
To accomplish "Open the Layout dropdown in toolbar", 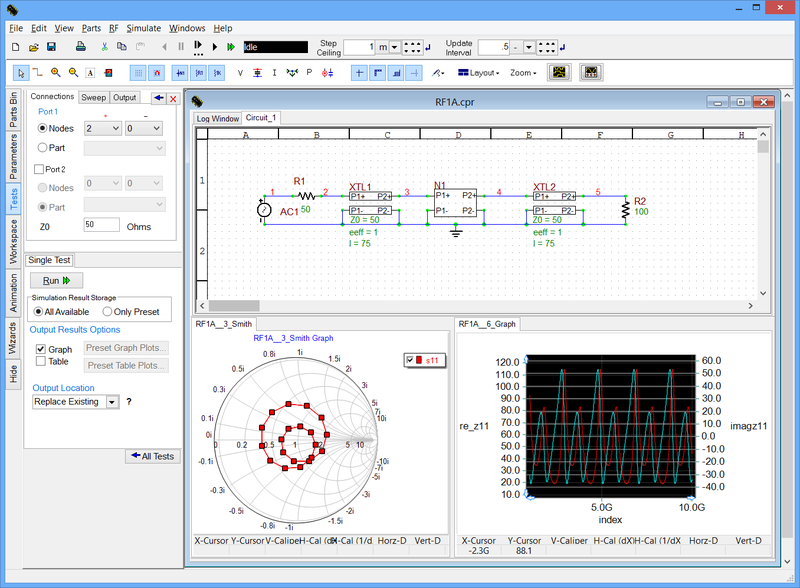I will tap(480, 73).
